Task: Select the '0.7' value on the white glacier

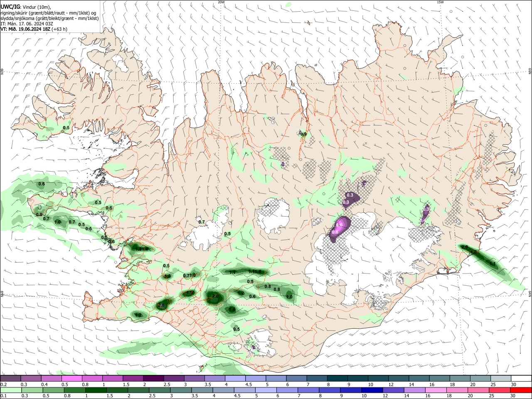Action: pos(202,222)
